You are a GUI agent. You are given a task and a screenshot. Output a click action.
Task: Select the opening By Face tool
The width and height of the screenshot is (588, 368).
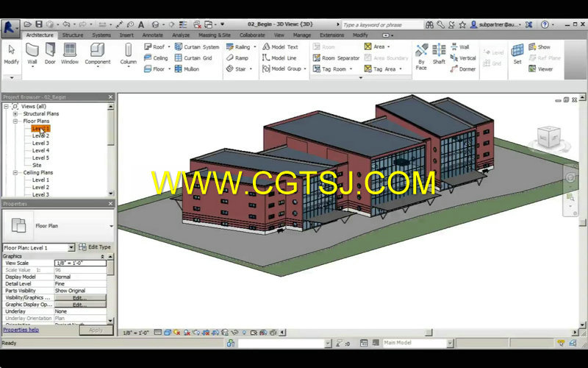click(421, 57)
